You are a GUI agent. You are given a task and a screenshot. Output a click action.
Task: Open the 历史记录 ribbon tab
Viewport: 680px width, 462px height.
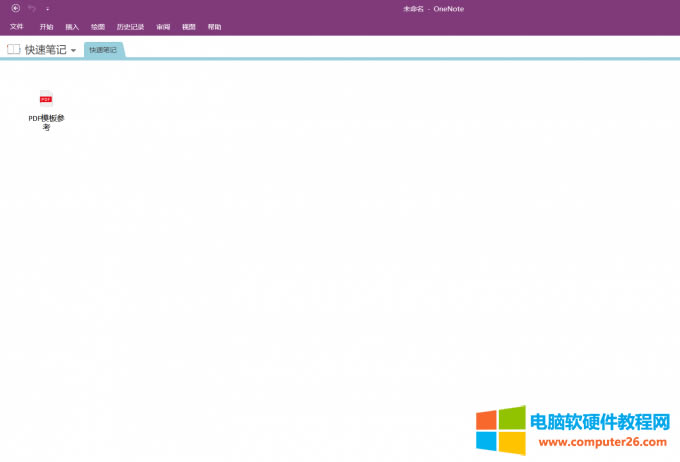pos(130,27)
